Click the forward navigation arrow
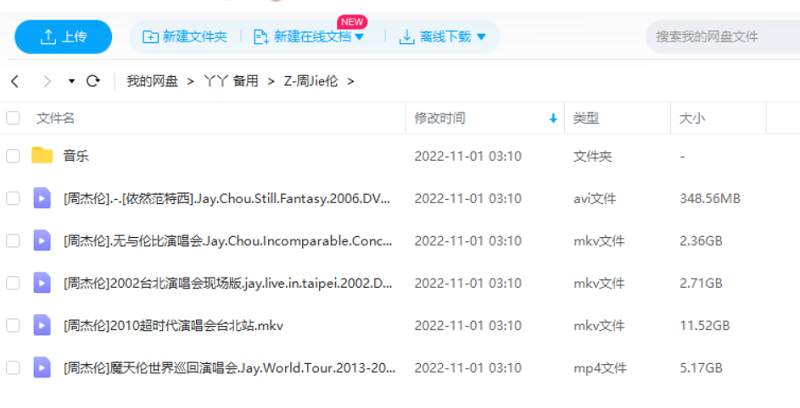The height and width of the screenshot is (408, 800). pyautogui.click(x=46, y=81)
